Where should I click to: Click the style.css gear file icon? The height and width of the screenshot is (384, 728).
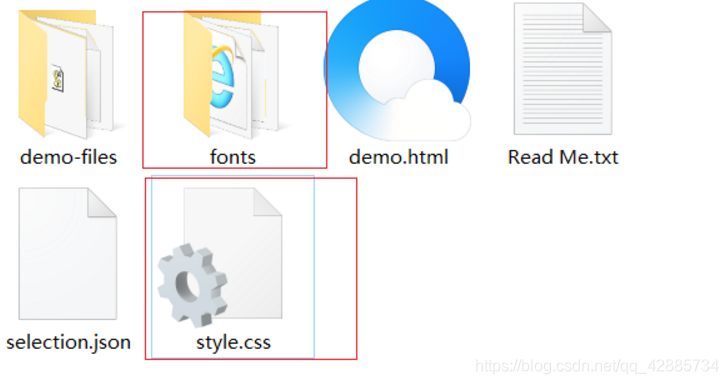220,258
